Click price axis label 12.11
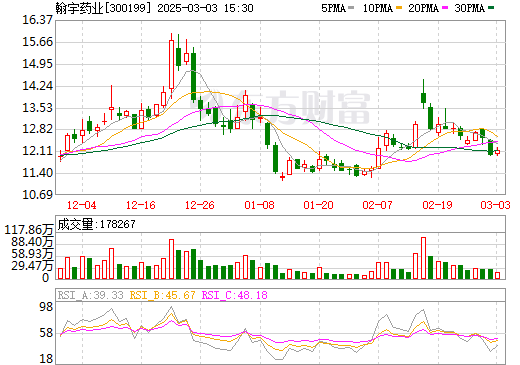 click(37, 151)
